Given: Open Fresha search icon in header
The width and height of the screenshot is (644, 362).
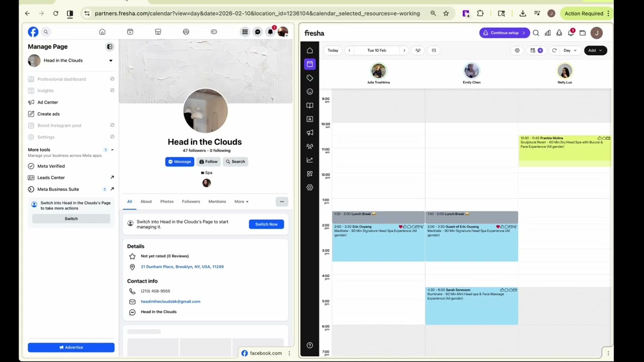Looking at the screenshot, I should click(x=536, y=33).
